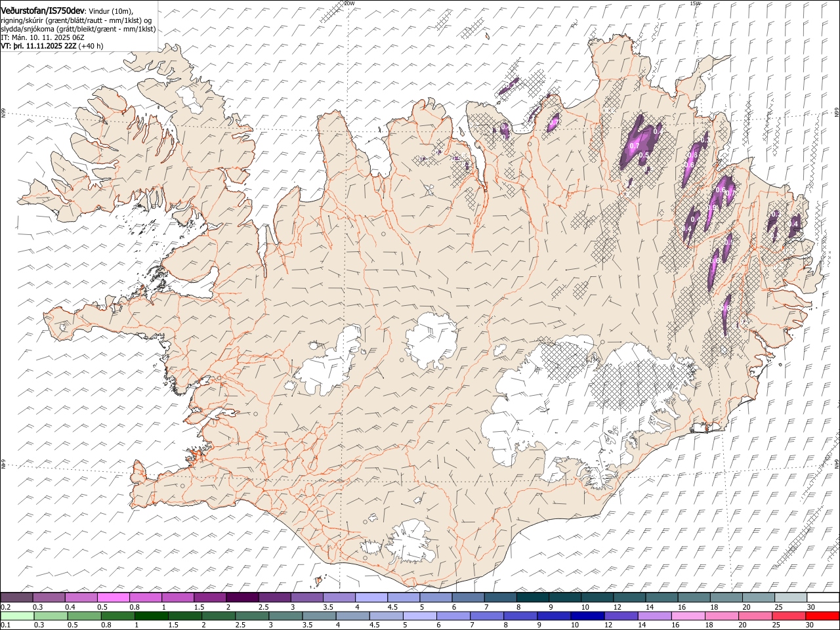This screenshot has height=630, width=840.
Task: Click the '(+40 h)' forecast offset text
Action: 91,46
